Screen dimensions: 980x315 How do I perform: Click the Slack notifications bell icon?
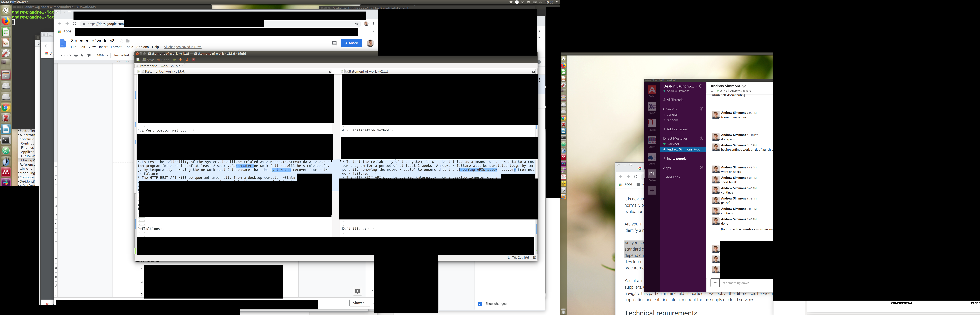[x=701, y=86]
